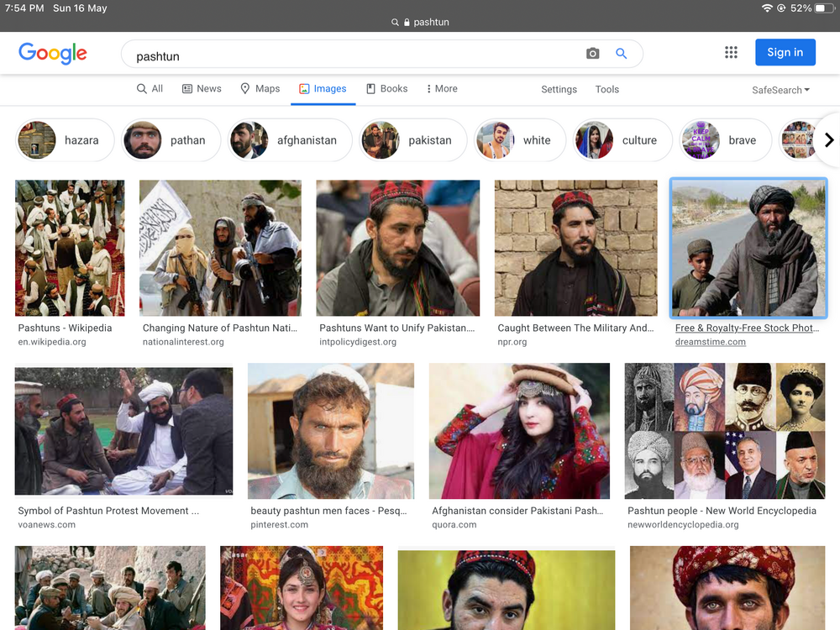Select the hazara suggestion chip

click(65, 140)
